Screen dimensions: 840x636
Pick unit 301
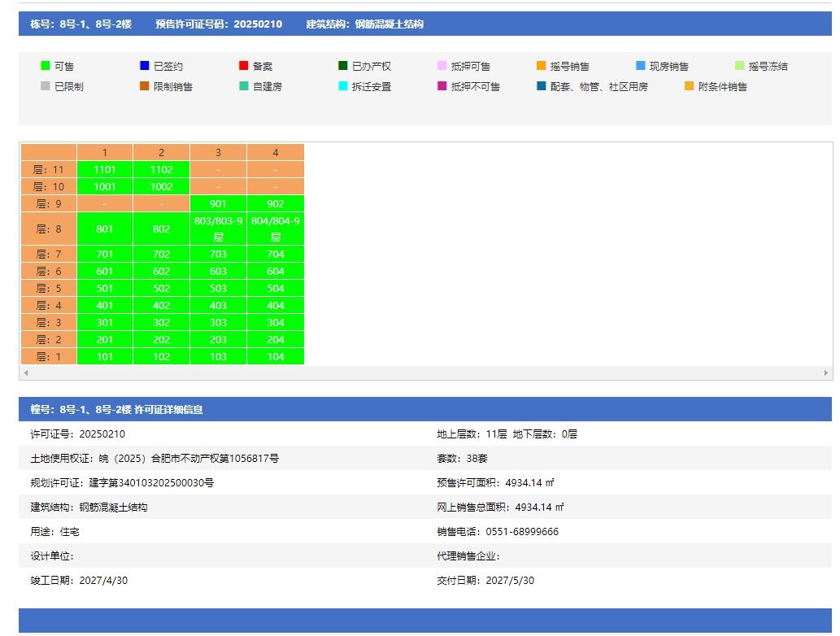[x=104, y=323]
